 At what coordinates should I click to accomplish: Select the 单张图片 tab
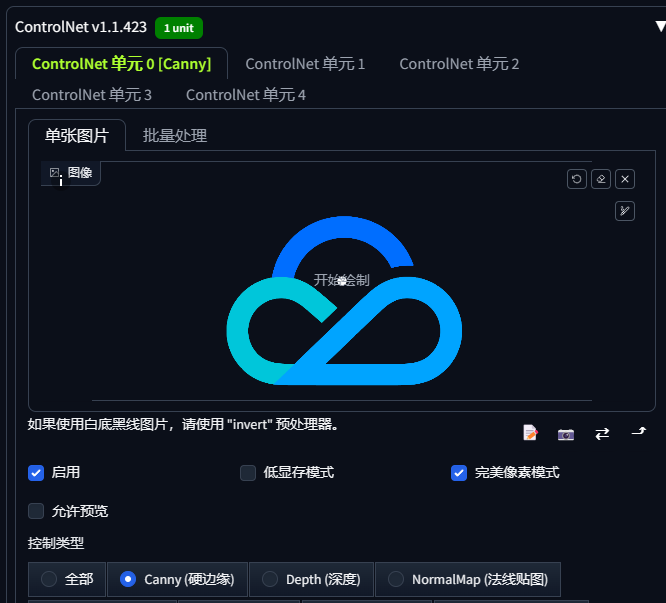77,135
